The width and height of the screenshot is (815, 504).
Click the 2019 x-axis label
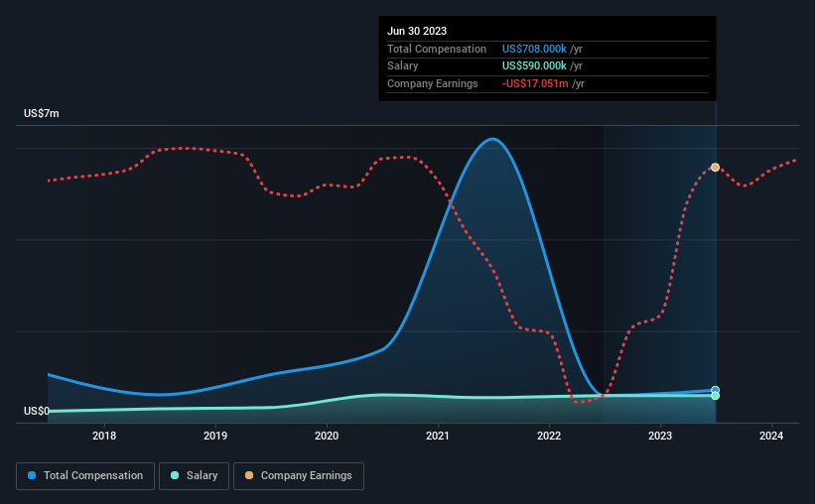pos(215,436)
